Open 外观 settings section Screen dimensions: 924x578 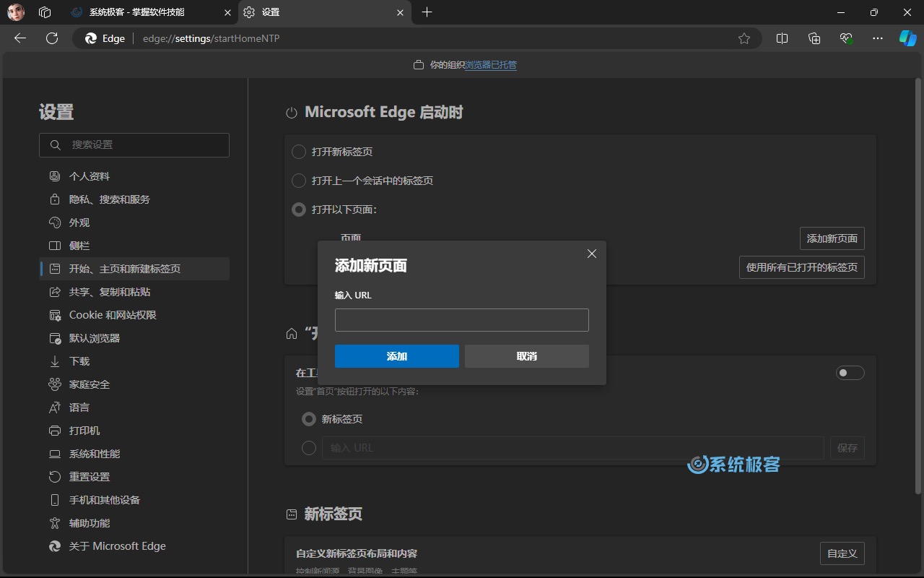pos(134,223)
